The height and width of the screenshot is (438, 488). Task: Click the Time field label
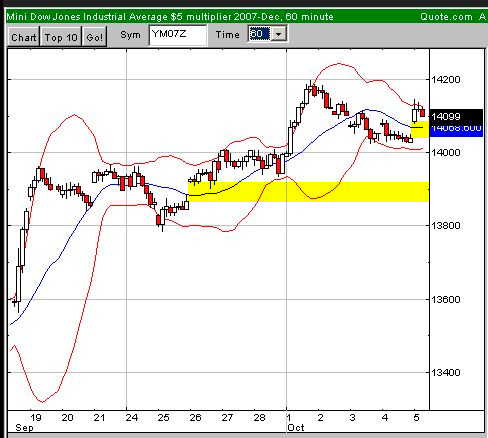tap(228, 35)
